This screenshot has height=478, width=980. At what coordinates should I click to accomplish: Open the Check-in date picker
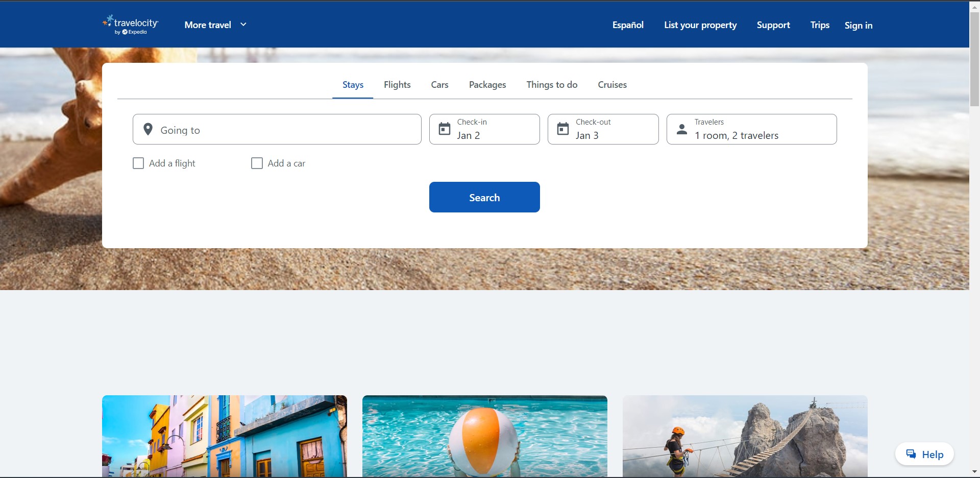[x=484, y=129]
